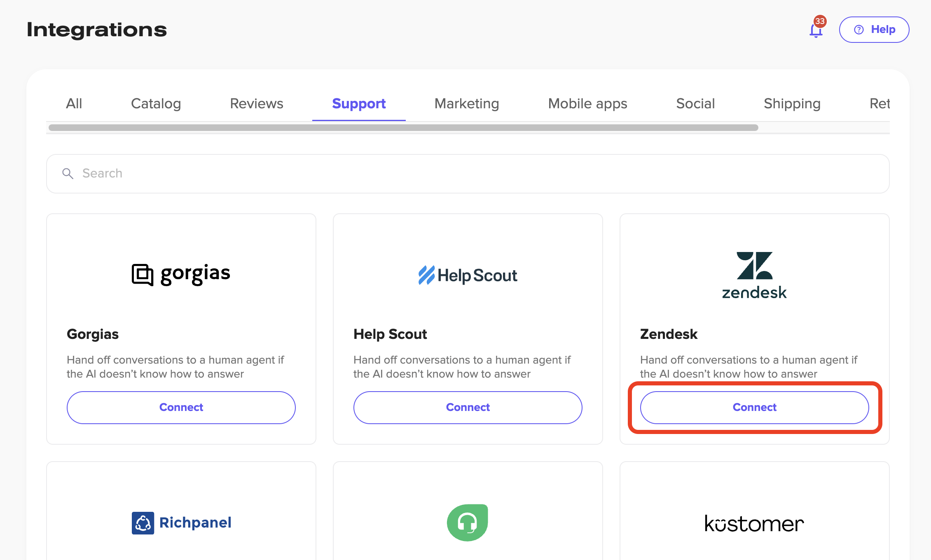Click the horizontal tab scrollbar

[x=403, y=128]
